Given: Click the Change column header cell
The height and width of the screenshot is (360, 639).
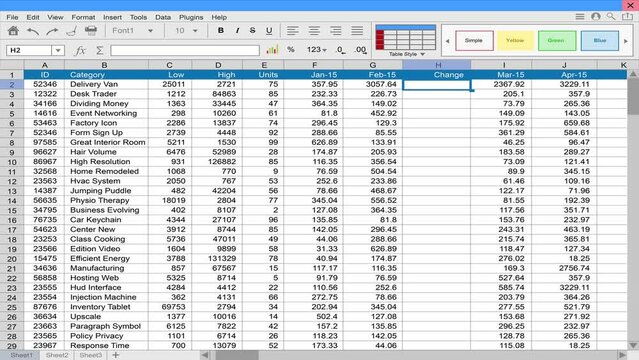Looking at the screenshot, I should click(437, 75).
